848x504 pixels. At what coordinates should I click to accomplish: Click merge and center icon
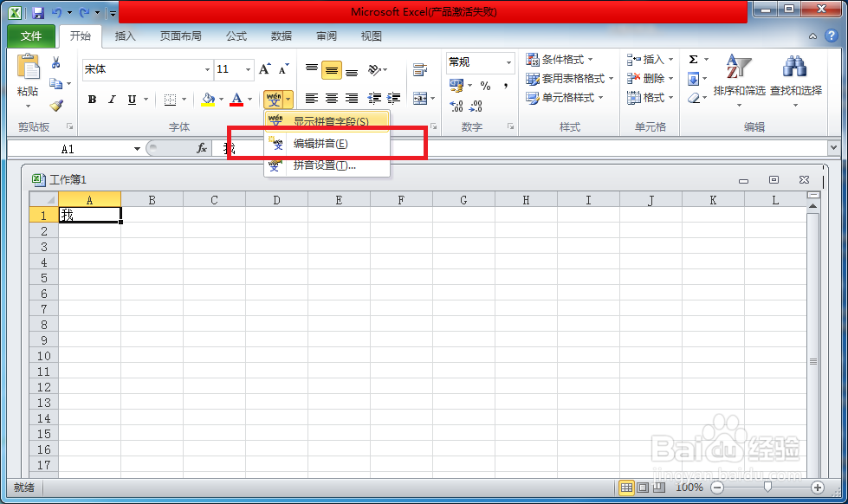[x=420, y=98]
